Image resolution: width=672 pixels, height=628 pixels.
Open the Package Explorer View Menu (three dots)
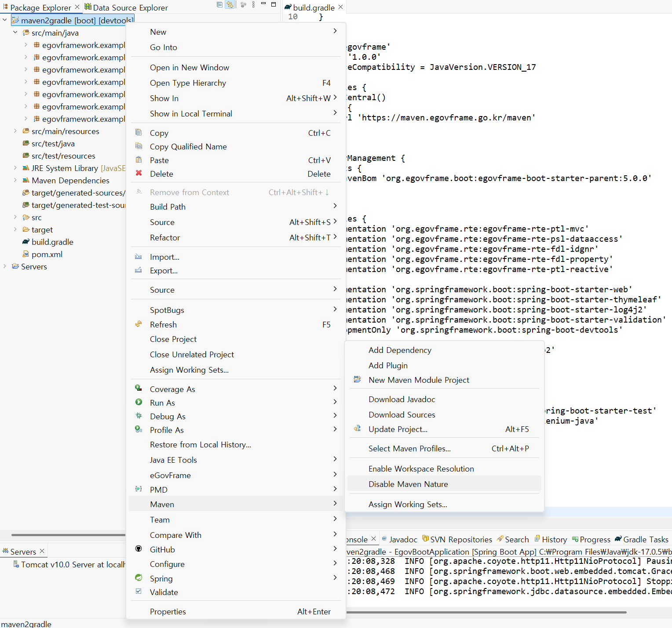(253, 5)
